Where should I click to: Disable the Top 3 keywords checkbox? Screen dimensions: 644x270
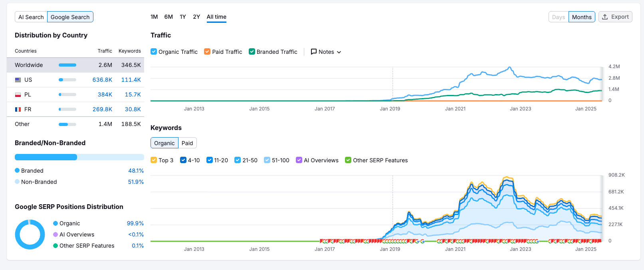(x=154, y=160)
